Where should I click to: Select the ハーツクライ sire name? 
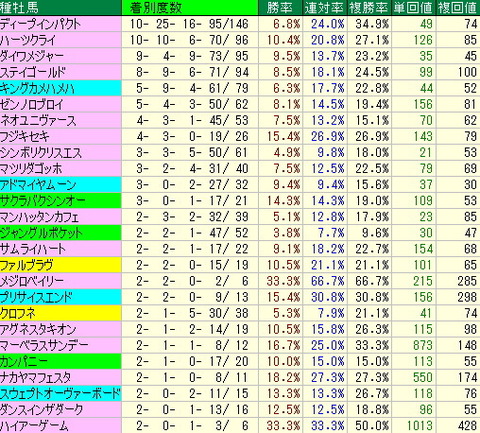pos(28,40)
